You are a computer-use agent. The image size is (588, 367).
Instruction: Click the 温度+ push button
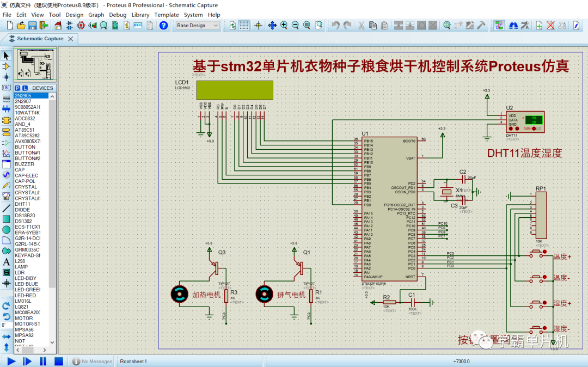538,254
